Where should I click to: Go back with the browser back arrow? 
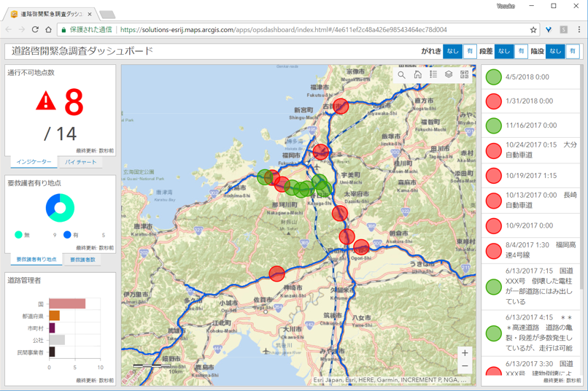pos(9,30)
